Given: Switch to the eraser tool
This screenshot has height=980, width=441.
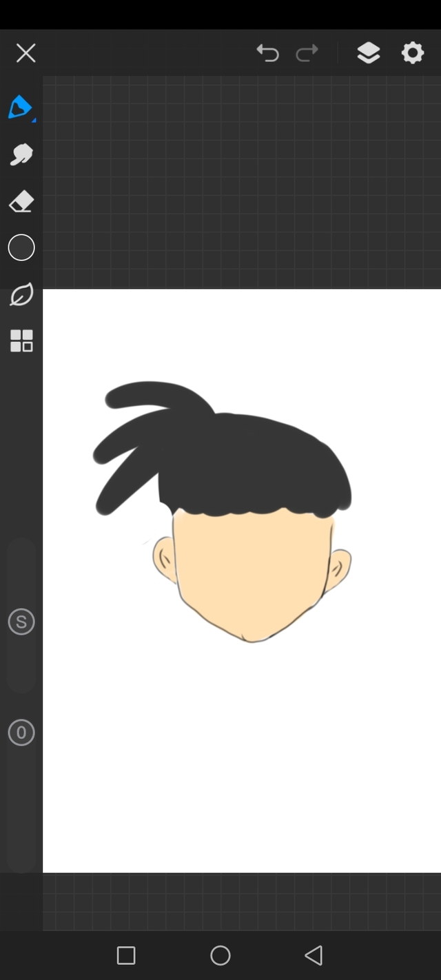Looking at the screenshot, I should (x=21, y=202).
